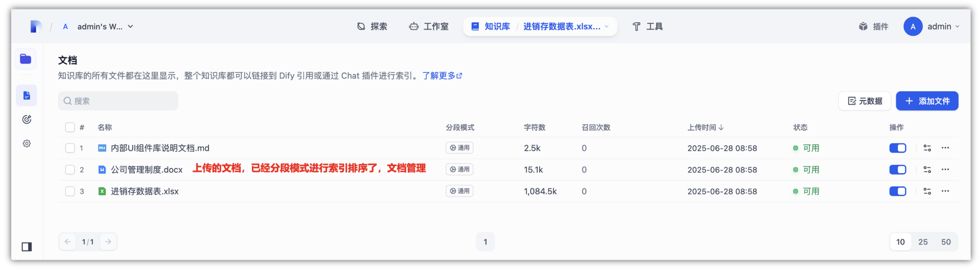Click the 添加文件 button
The width and height of the screenshot is (980, 272).
click(927, 101)
